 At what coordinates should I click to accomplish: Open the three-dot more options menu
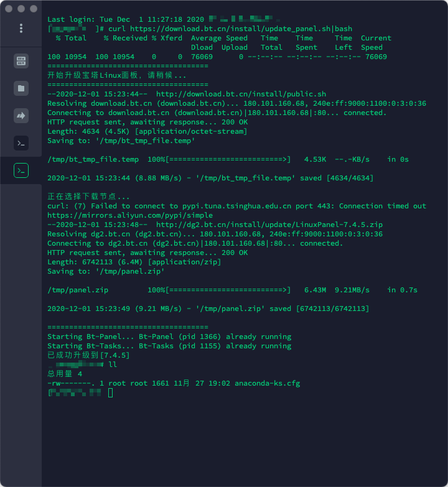[x=21, y=28]
